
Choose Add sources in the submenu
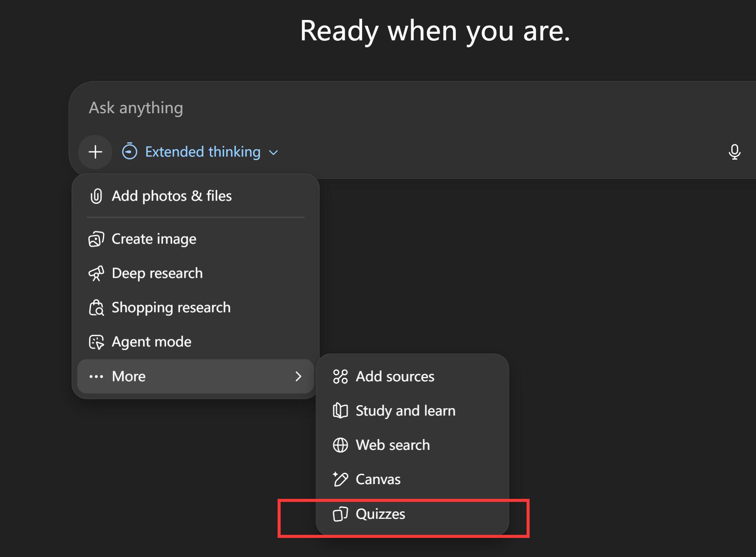(x=395, y=377)
